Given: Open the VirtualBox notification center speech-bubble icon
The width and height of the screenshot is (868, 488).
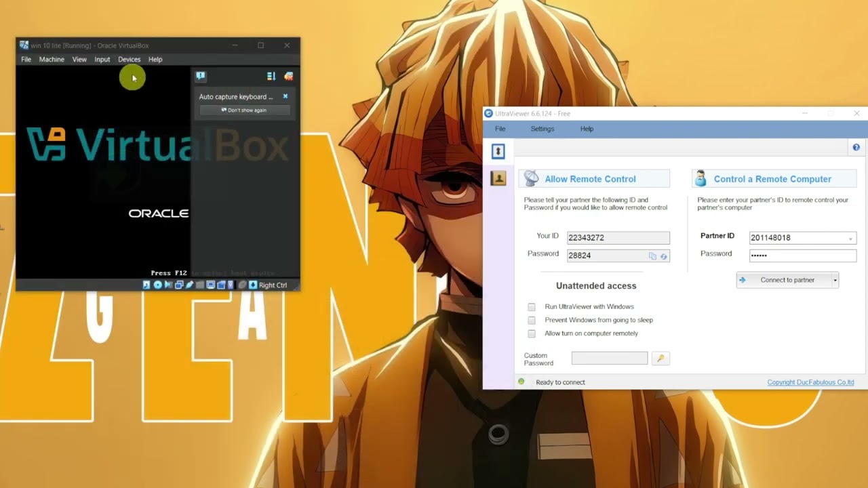Looking at the screenshot, I should (201, 76).
